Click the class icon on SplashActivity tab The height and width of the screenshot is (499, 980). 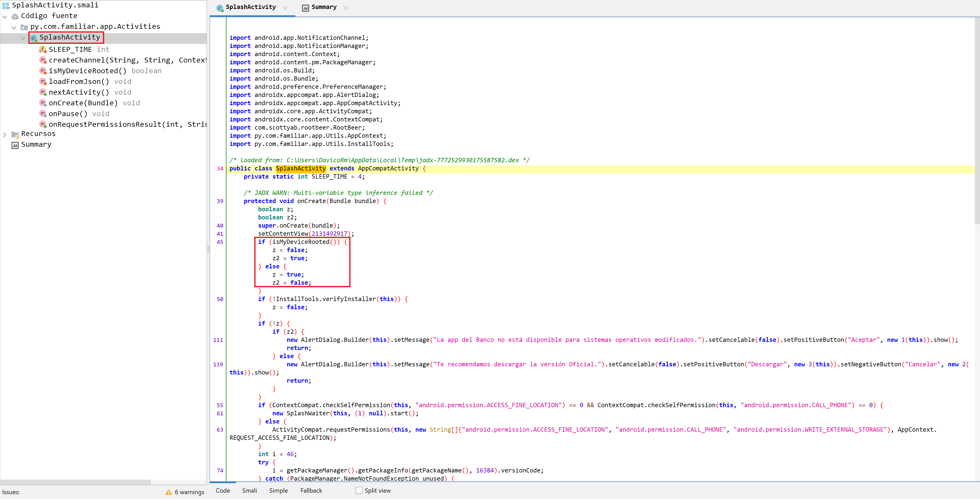220,8
